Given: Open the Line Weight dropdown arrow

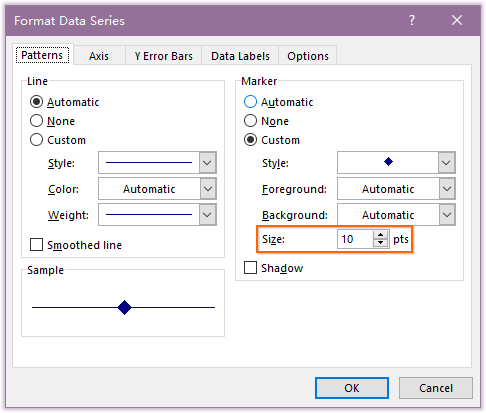Looking at the screenshot, I should pos(207,214).
